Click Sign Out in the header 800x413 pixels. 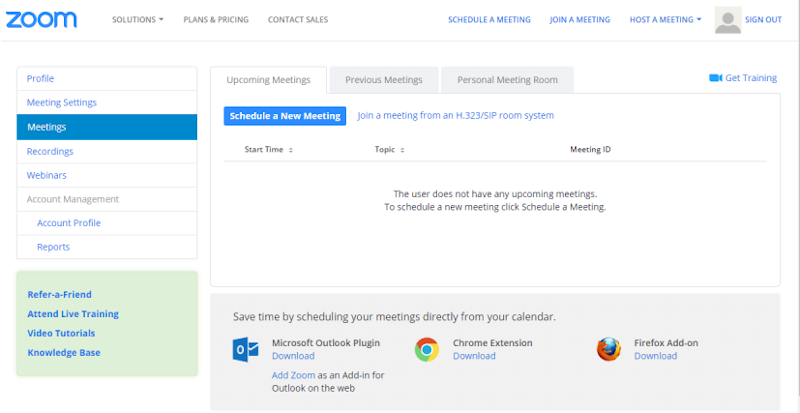[763, 20]
